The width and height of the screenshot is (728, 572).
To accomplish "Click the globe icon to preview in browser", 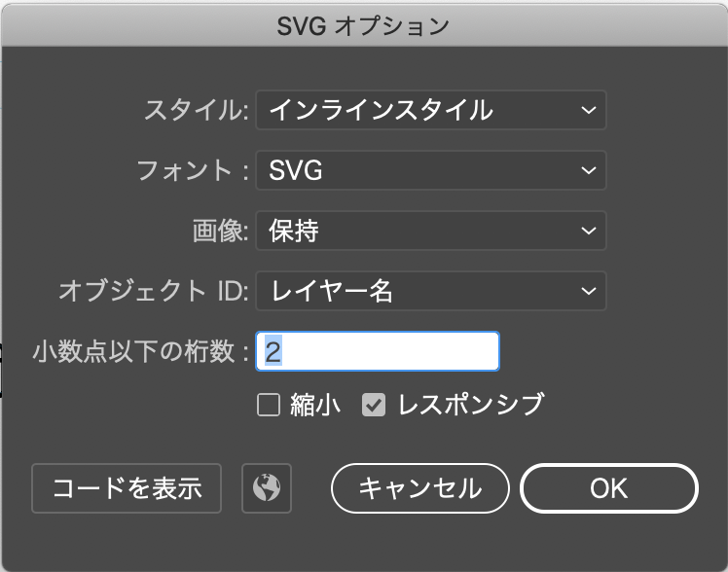I will tap(266, 487).
